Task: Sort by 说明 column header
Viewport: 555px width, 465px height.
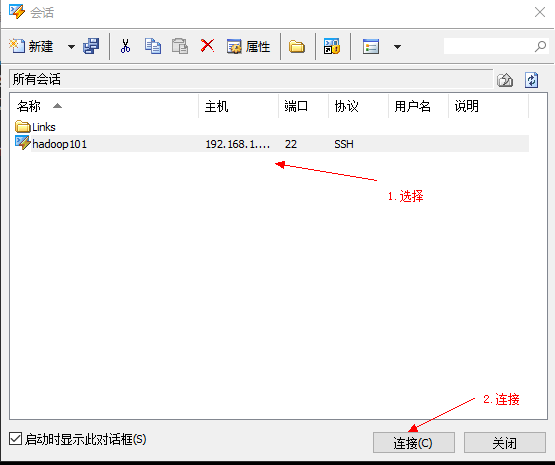Action: (488, 106)
